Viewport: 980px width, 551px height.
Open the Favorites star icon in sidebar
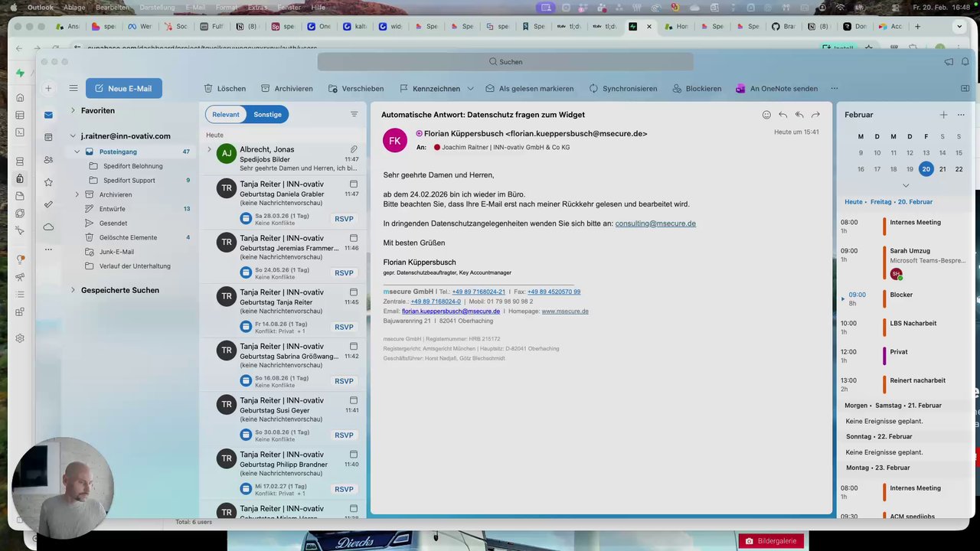pyautogui.click(x=48, y=182)
